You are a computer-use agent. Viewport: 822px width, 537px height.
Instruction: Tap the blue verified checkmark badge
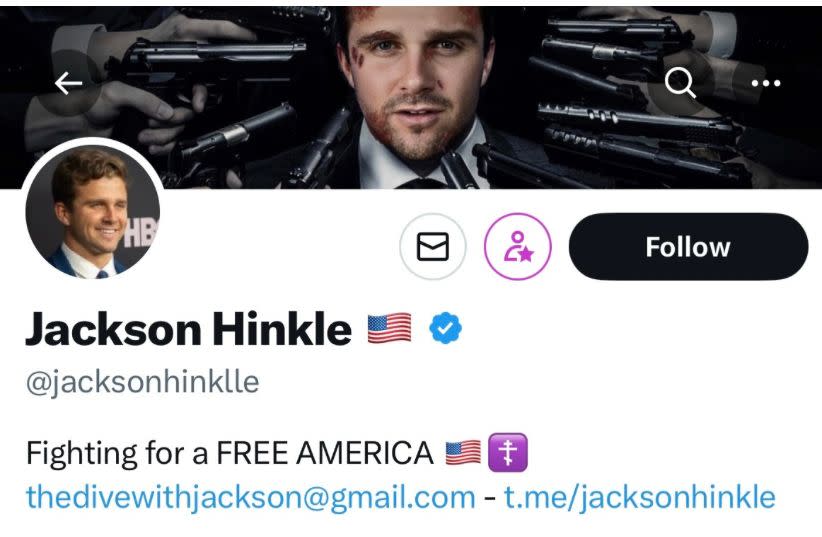pos(445,328)
